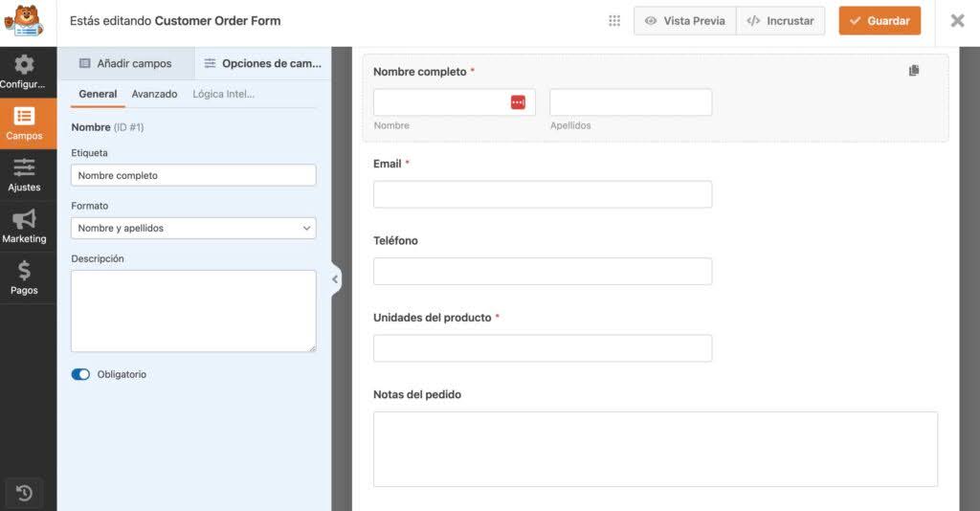This screenshot has width=980, height=511.
Task: Open the Marketing megaphone section
Action: click(24, 226)
